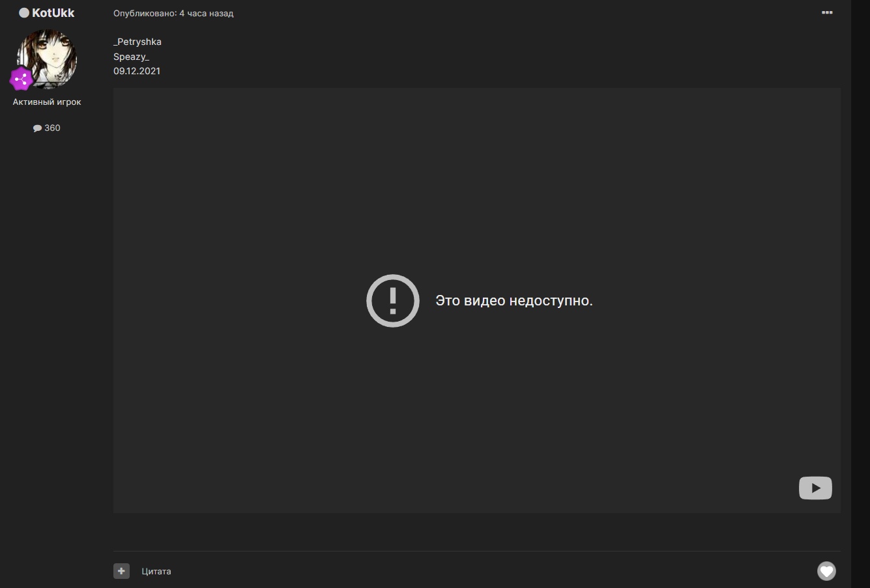
Task: Click the page's vertical scrollbar on the right
Action: coord(860,293)
